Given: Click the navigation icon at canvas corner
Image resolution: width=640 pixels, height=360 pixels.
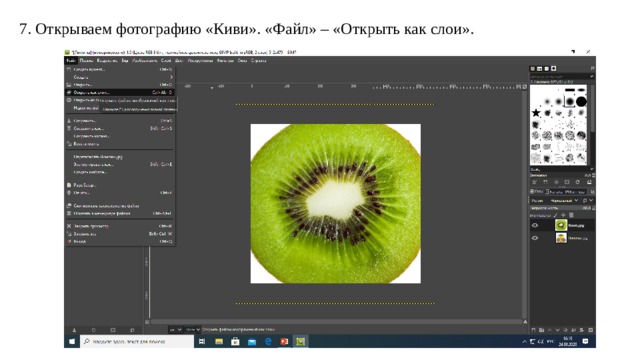Looking at the screenshot, I should coord(525,322).
